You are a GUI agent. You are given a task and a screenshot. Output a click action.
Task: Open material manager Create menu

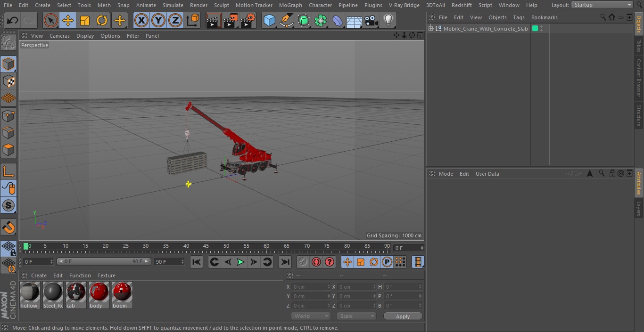[x=39, y=275]
